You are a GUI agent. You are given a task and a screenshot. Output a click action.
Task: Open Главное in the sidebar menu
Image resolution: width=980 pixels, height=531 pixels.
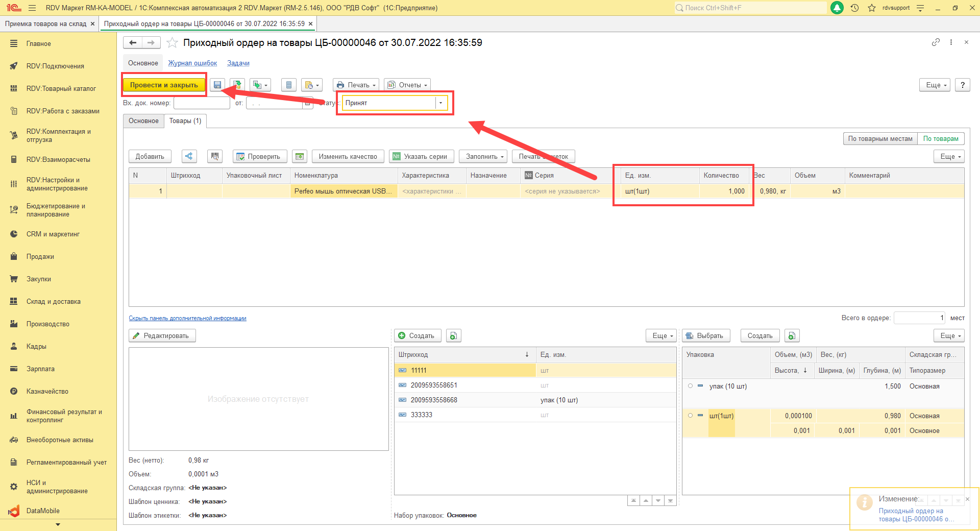tap(39, 43)
